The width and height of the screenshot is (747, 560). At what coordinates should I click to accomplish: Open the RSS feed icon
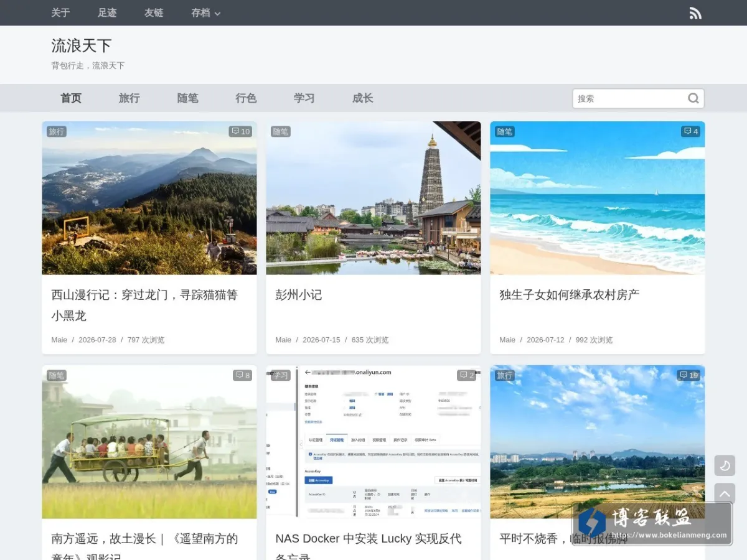pos(695,13)
